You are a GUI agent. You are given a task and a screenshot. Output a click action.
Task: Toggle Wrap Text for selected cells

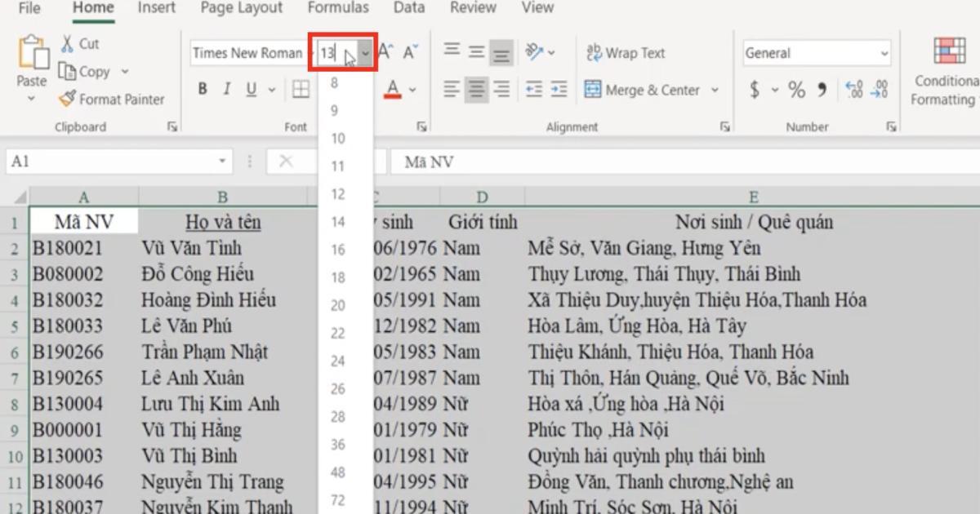[626, 53]
